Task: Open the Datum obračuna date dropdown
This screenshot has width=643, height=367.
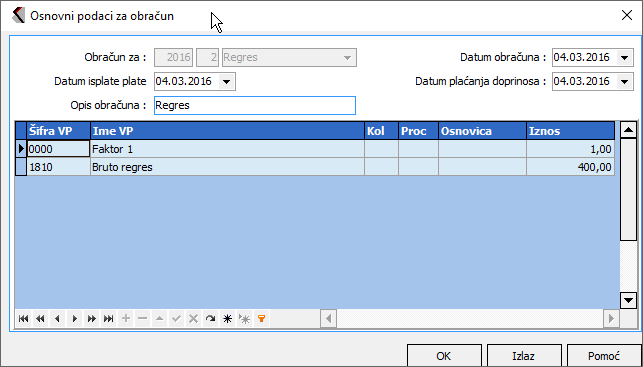Action: (x=625, y=57)
